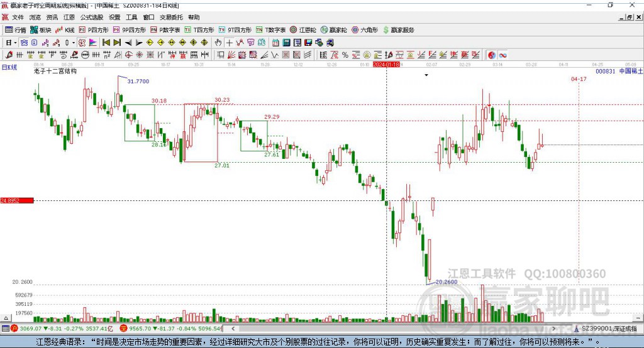Open the 赢家轮 wheel tool
Image resolution: width=644 pixels, height=348 pixels.
coord(333,30)
